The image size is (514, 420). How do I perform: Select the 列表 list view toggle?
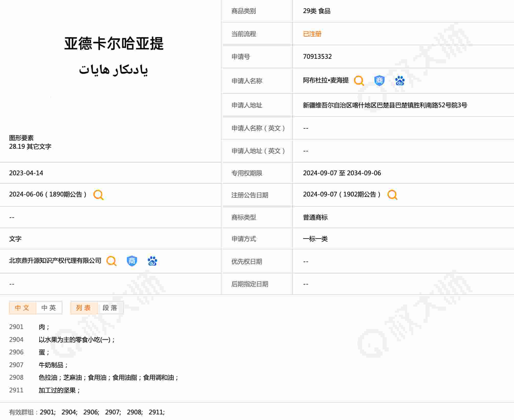(84, 308)
